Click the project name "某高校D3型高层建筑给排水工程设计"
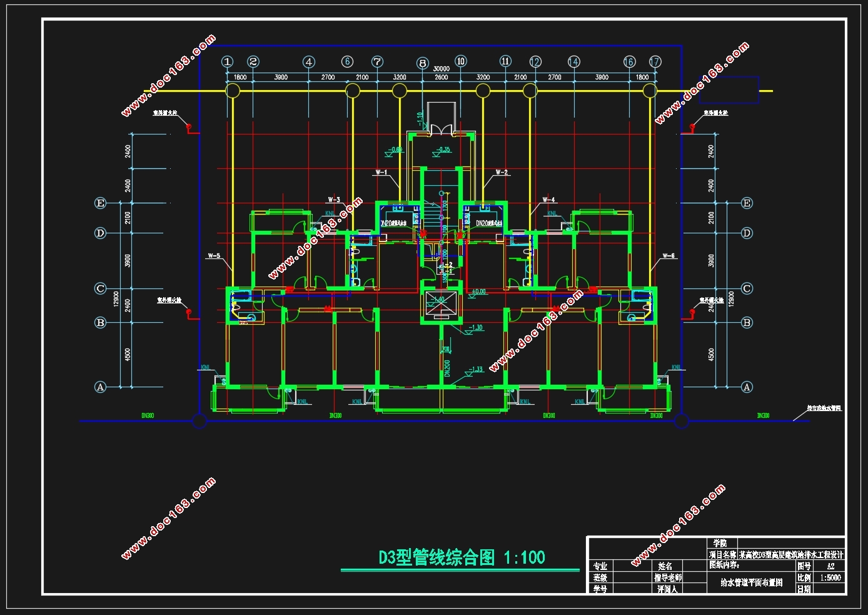868x615 pixels. pos(792,555)
